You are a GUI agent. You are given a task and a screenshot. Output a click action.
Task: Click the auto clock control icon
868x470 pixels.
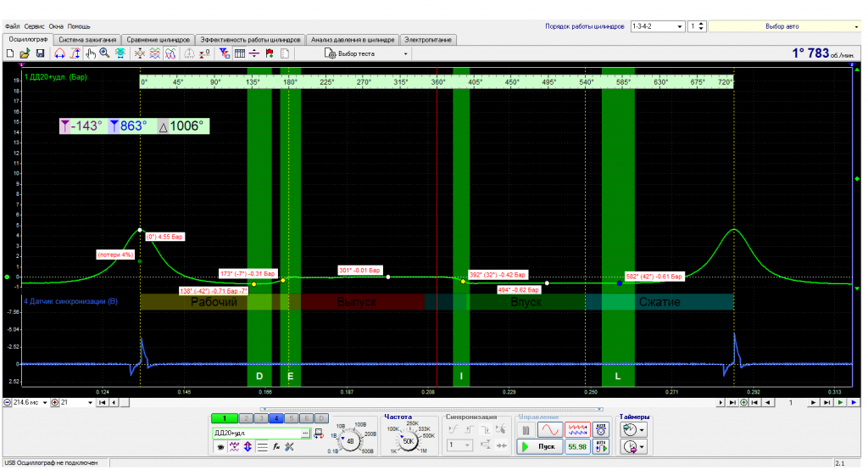[x=601, y=429]
